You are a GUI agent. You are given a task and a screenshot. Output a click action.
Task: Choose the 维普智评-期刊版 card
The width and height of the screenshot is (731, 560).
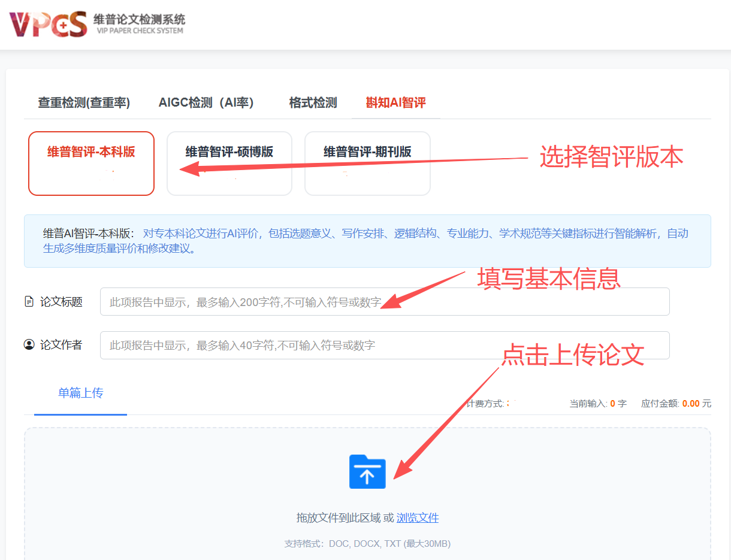[367, 164]
